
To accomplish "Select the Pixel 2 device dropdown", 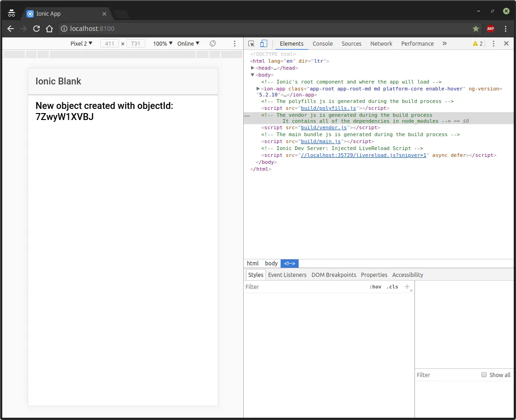I will (x=81, y=43).
